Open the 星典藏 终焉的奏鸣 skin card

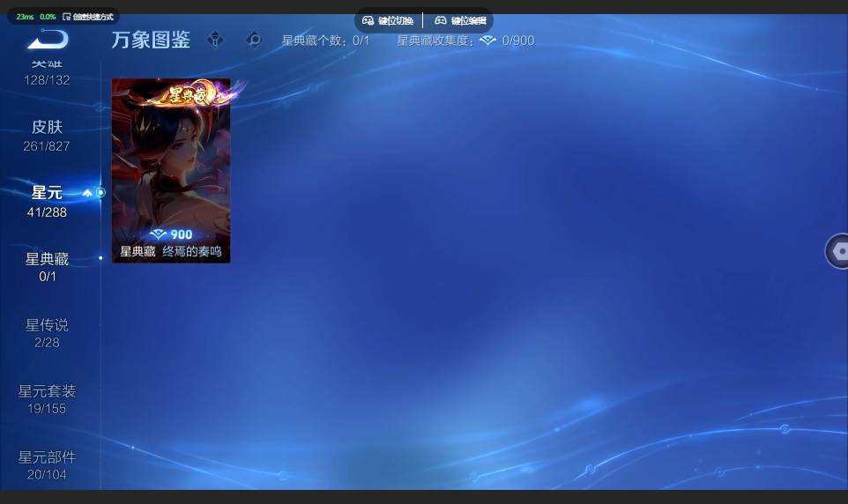coord(171,171)
